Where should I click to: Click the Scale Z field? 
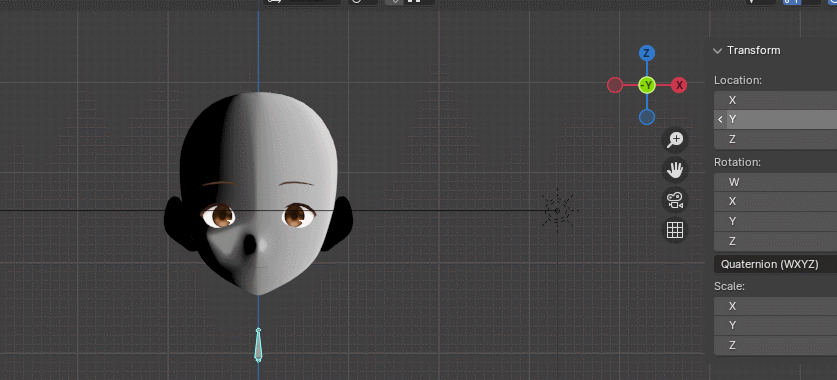click(776, 345)
